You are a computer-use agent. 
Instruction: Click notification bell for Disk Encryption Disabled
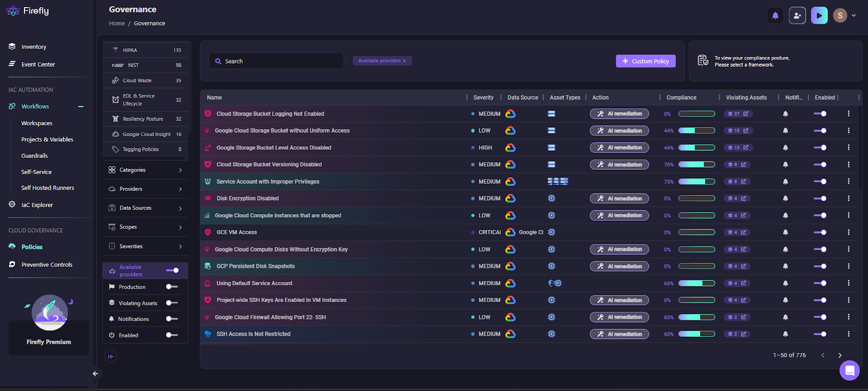[x=786, y=198]
